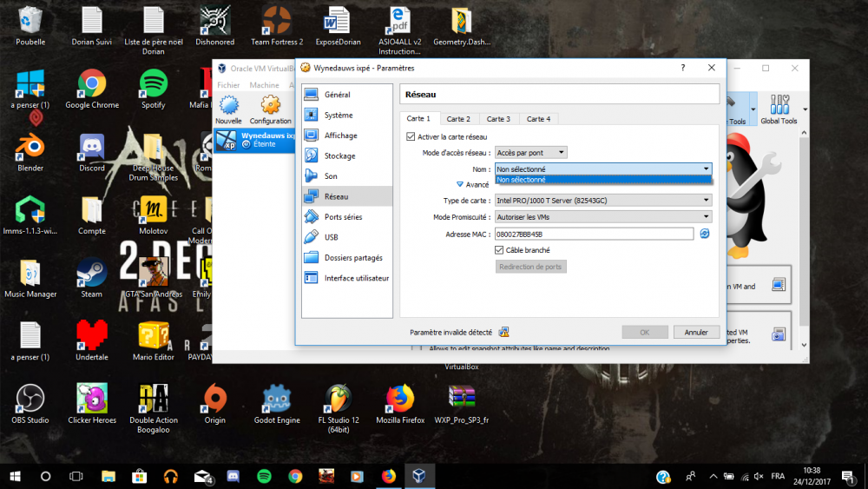Open the Mode Promiscuité dropdown
The image size is (868, 489).
click(x=602, y=217)
